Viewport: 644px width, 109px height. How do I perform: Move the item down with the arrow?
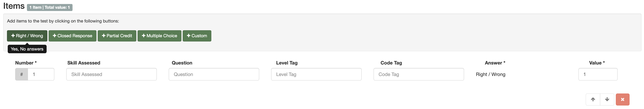tap(607, 99)
